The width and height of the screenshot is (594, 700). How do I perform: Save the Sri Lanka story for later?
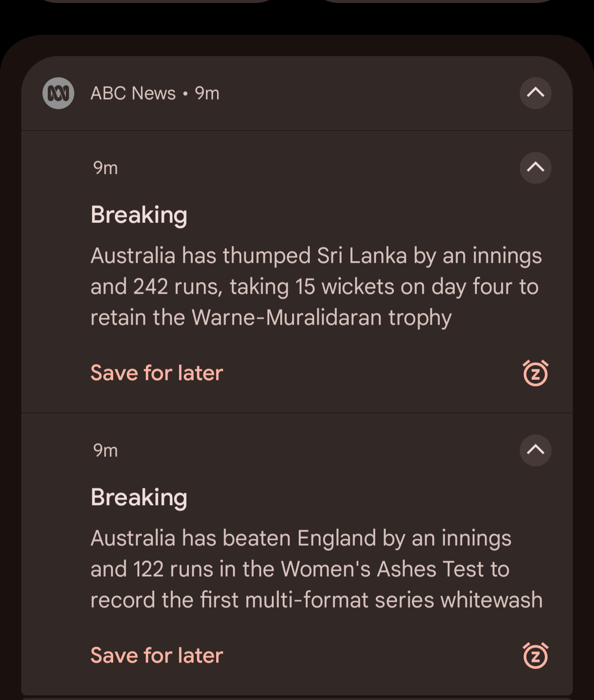tap(157, 373)
